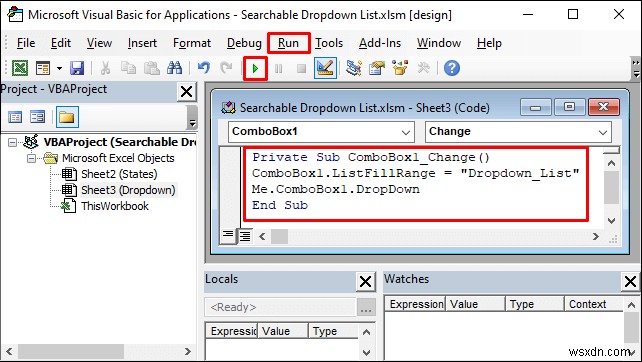Click the View Object icon in Project panel
The image size is (642, 362).
(38, 117)
